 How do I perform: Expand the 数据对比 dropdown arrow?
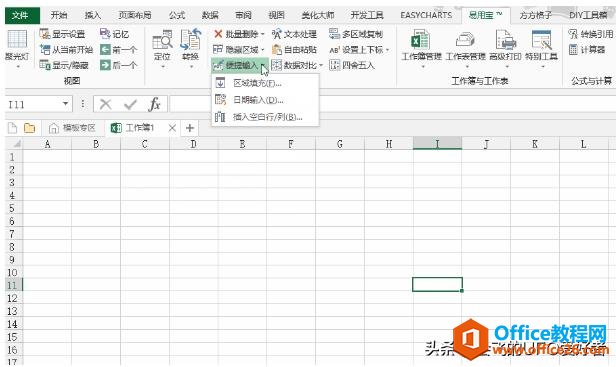(x=321, y=66)
